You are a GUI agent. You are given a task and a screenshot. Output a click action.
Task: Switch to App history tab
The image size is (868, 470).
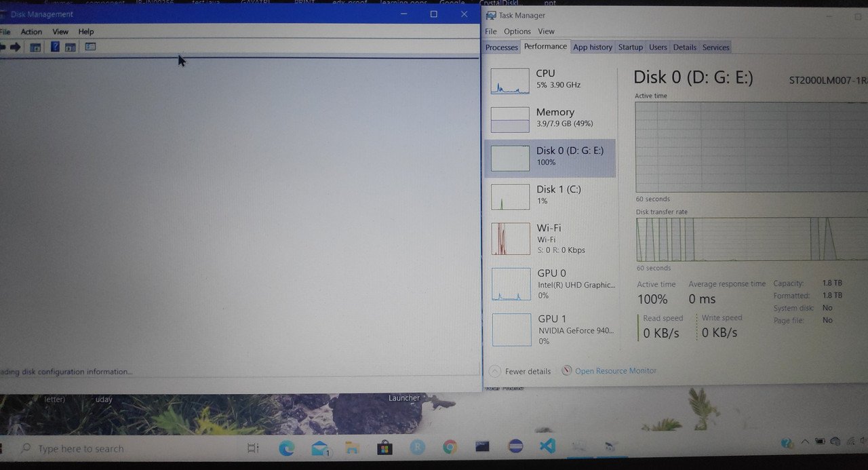coord(592,47)
